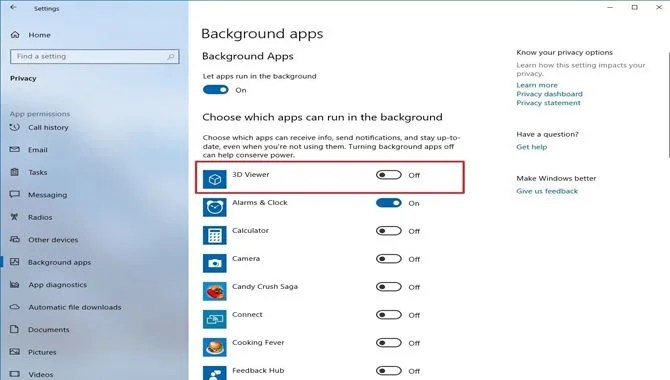Select the Tasks sidebar entry

point(38,172)
